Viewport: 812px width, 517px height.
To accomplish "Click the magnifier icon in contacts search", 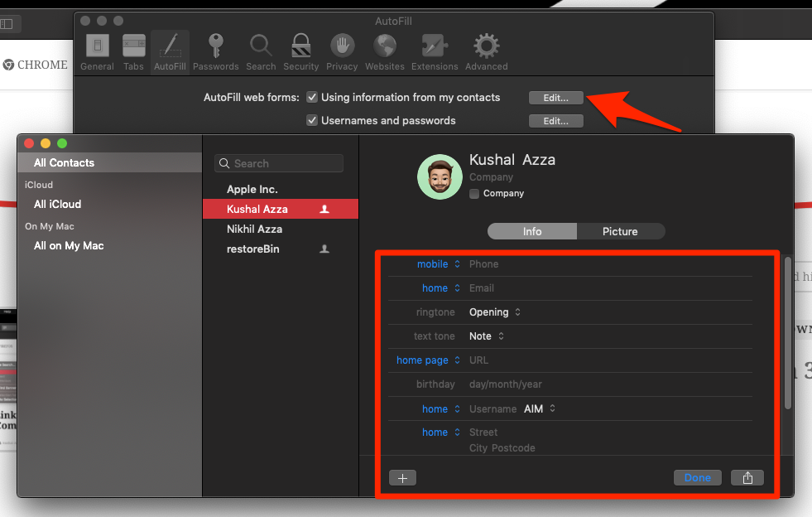I will [224, 163].
